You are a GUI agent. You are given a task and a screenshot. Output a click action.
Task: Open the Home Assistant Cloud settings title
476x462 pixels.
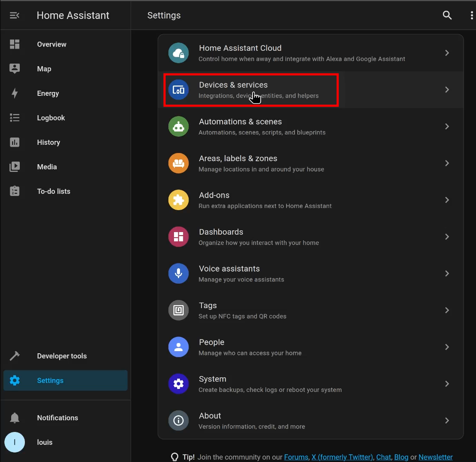(240, 48)
